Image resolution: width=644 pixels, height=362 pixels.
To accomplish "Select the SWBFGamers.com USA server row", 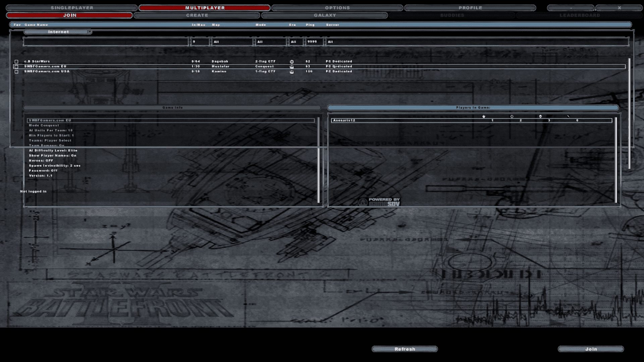I will (x=319, y=72).
